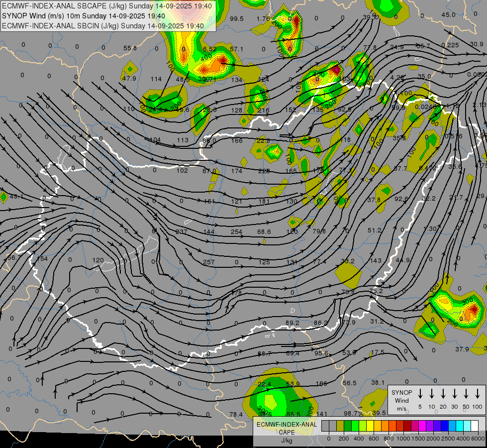Click the '102' value on the map
The image size is (487, 448).
(182, 170)
